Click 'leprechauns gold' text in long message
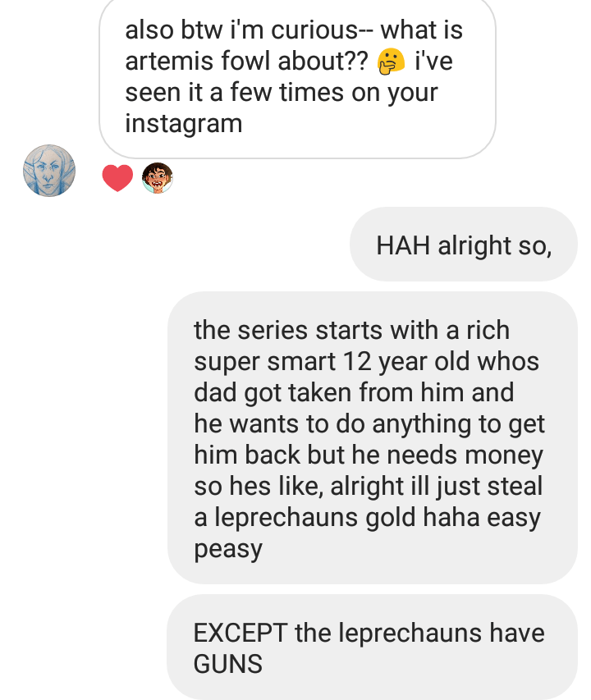591x700 pixels. [x=315, y=518]
